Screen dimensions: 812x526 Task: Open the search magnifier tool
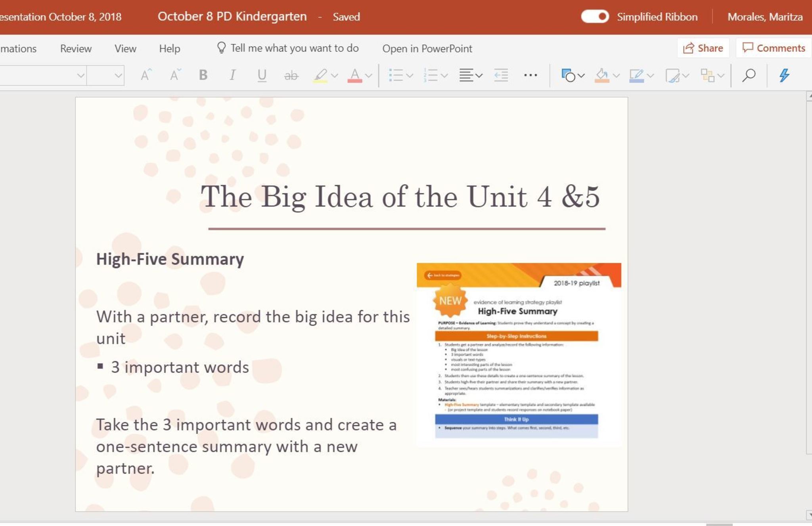pyautogui.click(x=749, y=75)
